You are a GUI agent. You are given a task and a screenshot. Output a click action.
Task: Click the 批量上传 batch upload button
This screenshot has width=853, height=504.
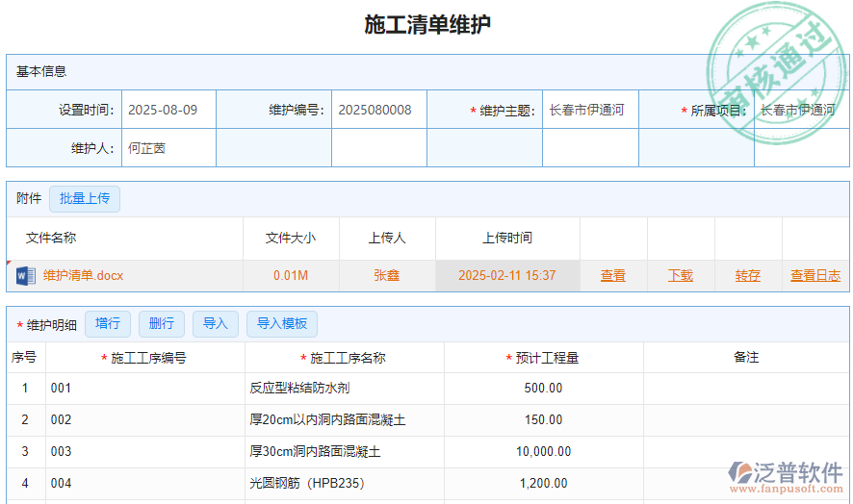coord(85,199)
